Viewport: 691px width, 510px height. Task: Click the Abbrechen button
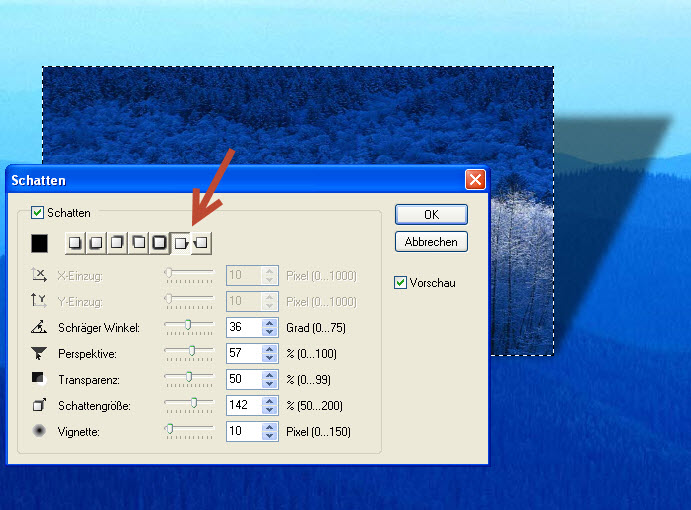point(431,242)
